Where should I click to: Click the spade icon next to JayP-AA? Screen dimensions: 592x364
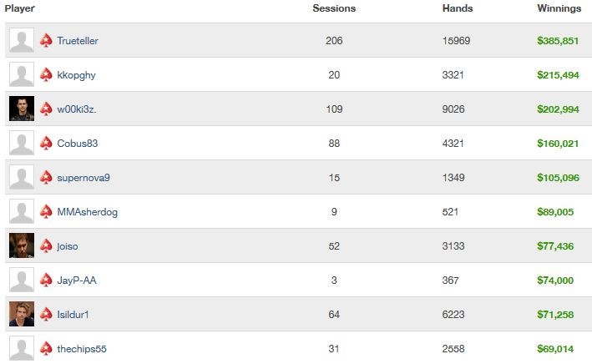(x=46, y=281)
